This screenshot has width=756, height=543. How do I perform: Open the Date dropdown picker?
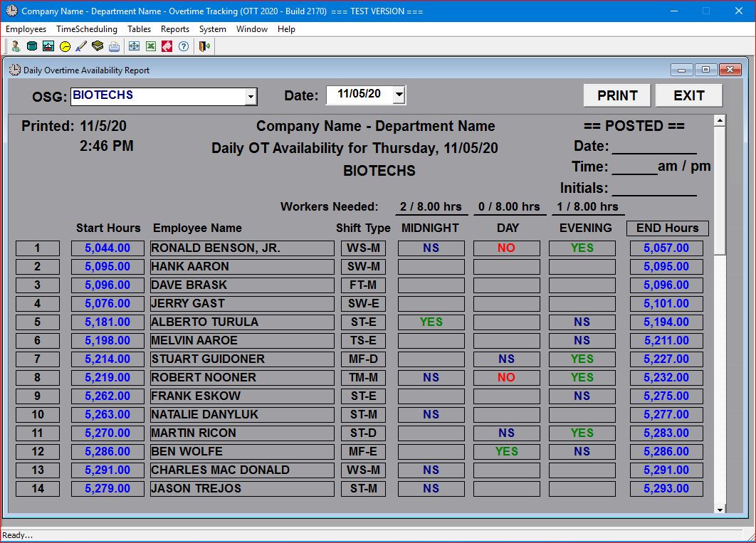(399, 95)
